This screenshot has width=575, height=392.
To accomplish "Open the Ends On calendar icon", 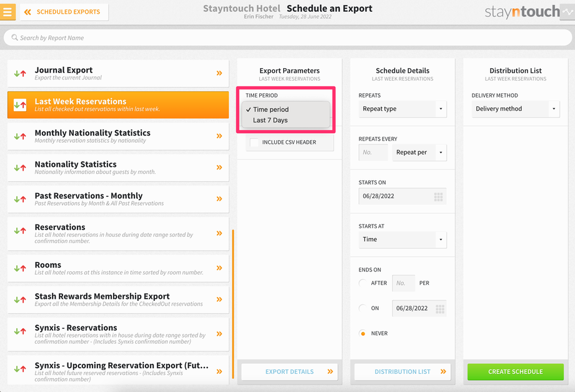I will coord(440,309).
